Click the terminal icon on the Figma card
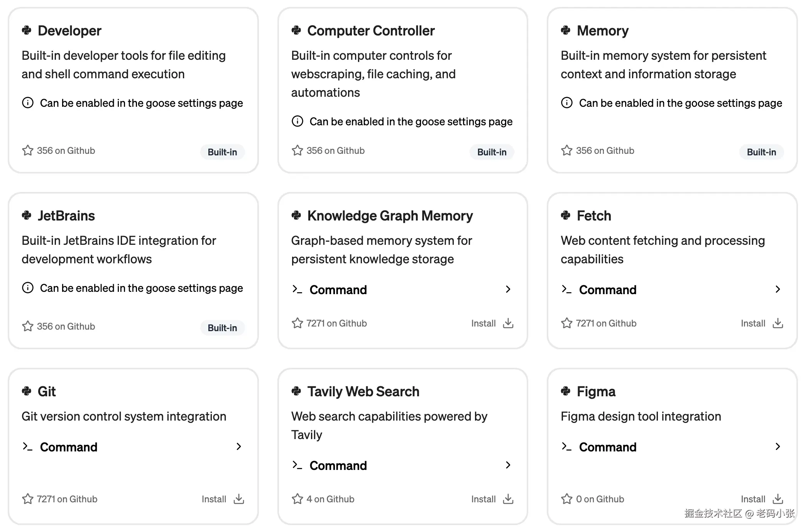Viewport: 808px width, 532px height. tap(566, 447)
